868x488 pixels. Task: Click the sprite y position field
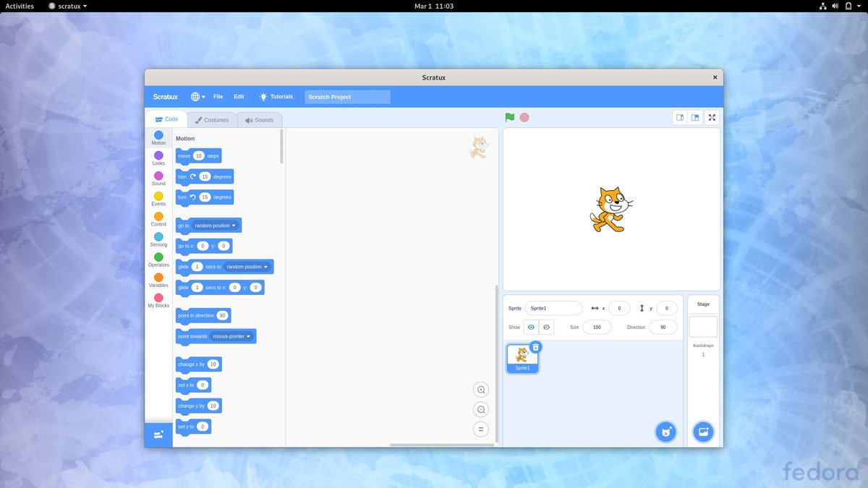tap(667, 308)
